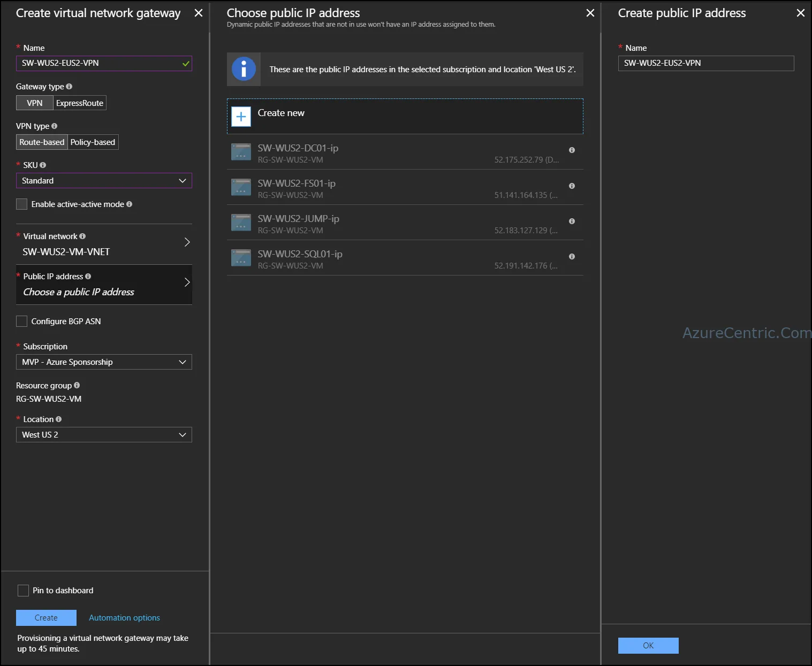Open the SKU Standard dropdown
The width and height of the screenshot is (812, 666).
pyautogui.click(x=104, y=181)
